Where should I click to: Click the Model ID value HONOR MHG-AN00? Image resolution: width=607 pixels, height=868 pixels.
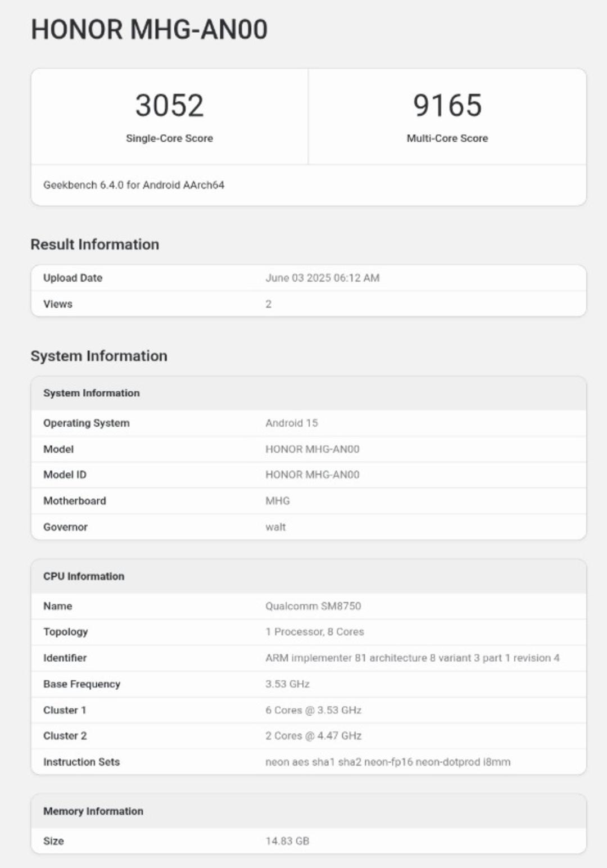tap(312, 474)
